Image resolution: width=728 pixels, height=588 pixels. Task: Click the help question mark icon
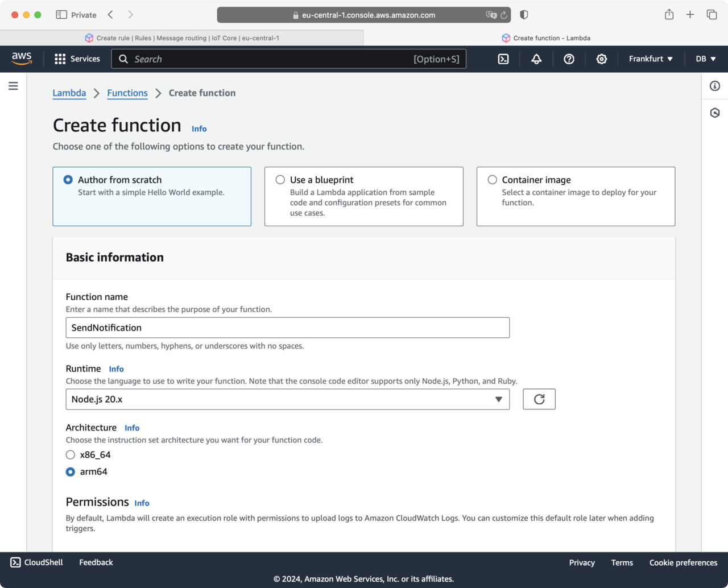[x=569, y=59]
